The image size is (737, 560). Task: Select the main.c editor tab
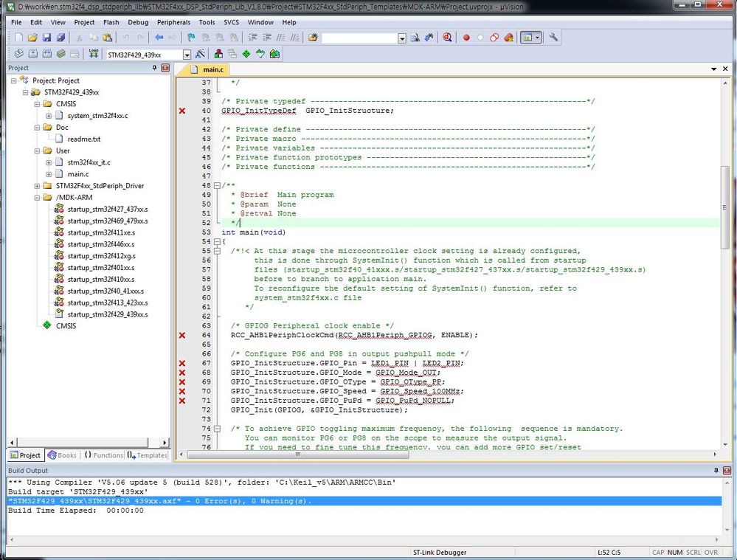[x=207, y=69]
